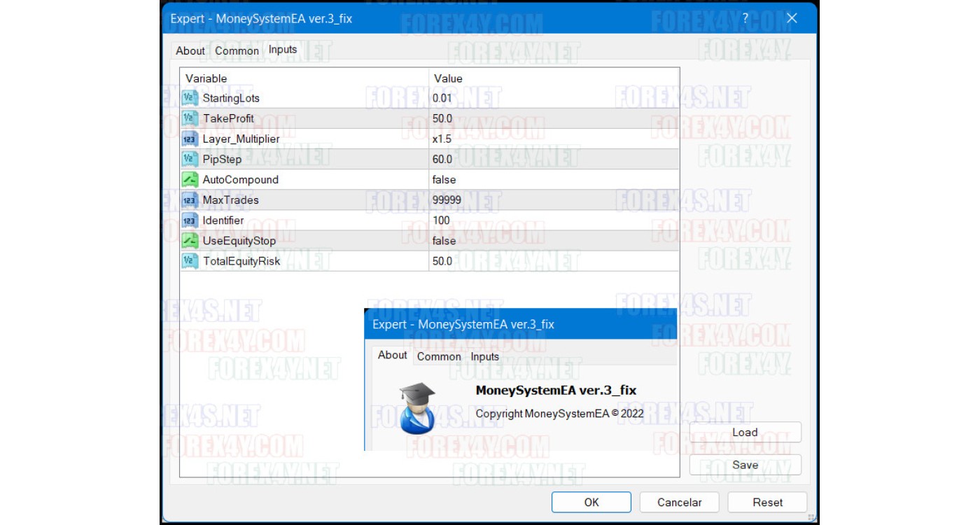Click the StartingLots variable type icon
The width and height of the screenshot is (980, 525).
point(190,98)
